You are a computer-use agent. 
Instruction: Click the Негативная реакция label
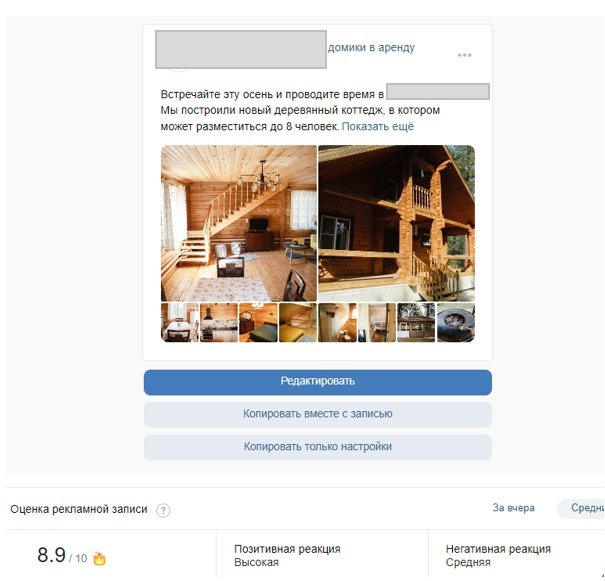click(498, 549)
